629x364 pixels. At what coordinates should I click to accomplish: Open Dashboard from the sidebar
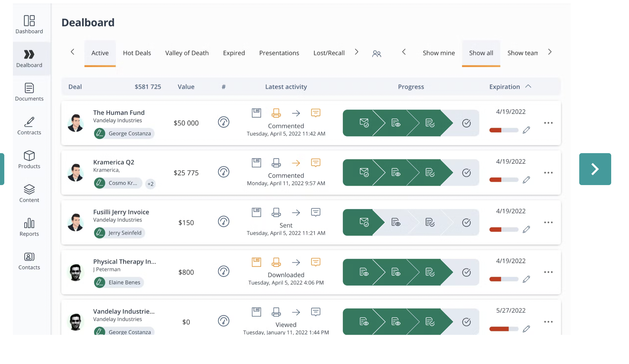(x=29, y=25)
